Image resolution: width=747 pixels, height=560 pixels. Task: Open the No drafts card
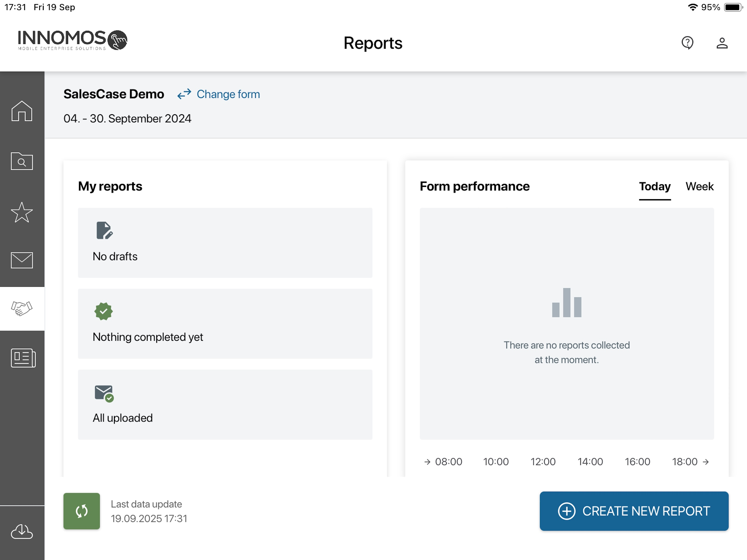[225, 243]
